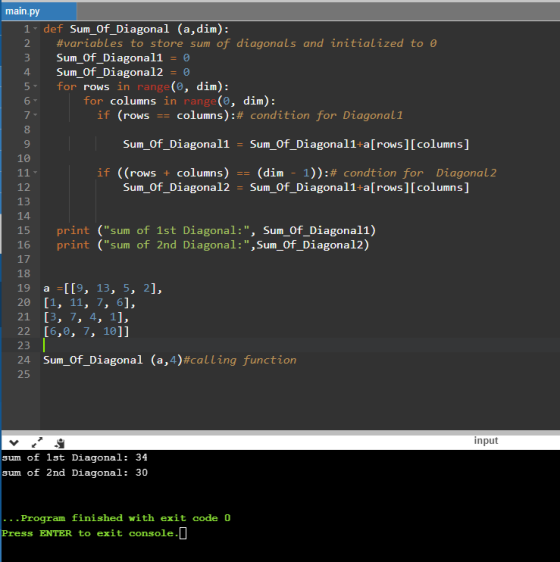Collapse the console with the chevron-down icon
This screenshot has width=560, height=562.
click(14, 443)
